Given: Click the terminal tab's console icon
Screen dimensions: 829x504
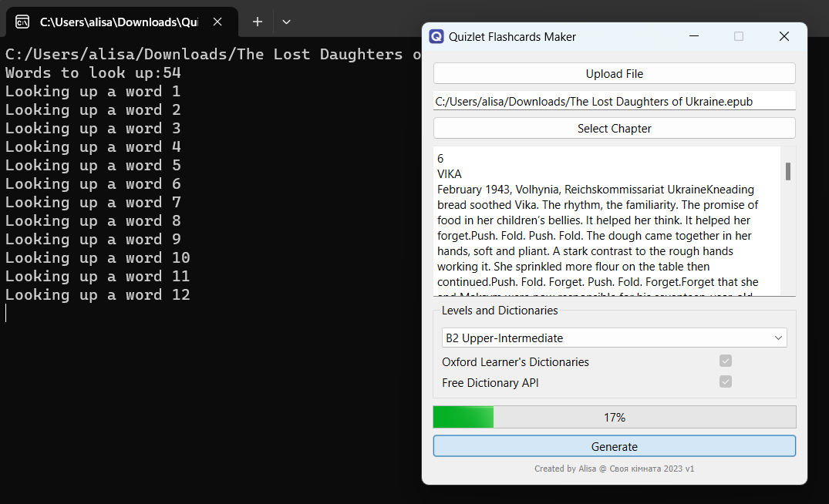Looking at the screenshot, I should pos(22,22).
